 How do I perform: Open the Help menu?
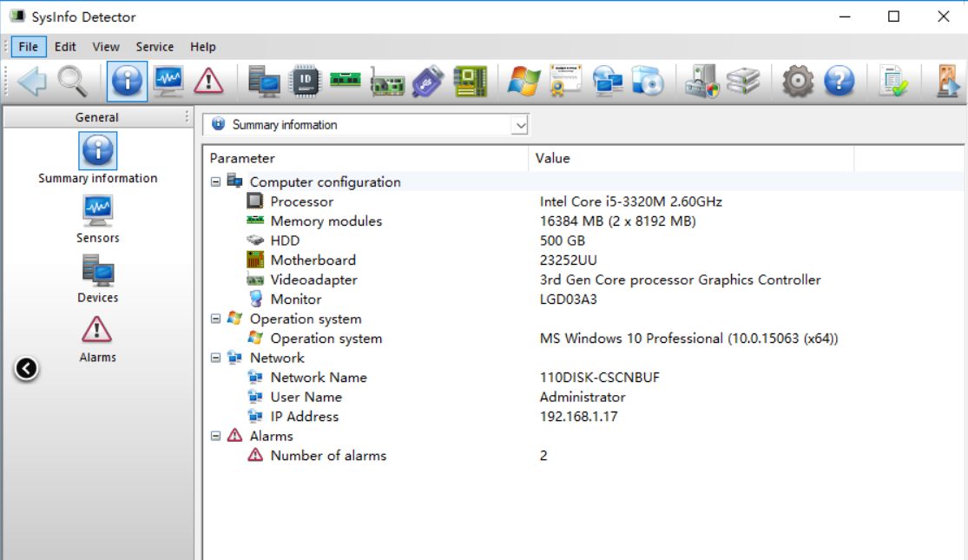[202, 47]
